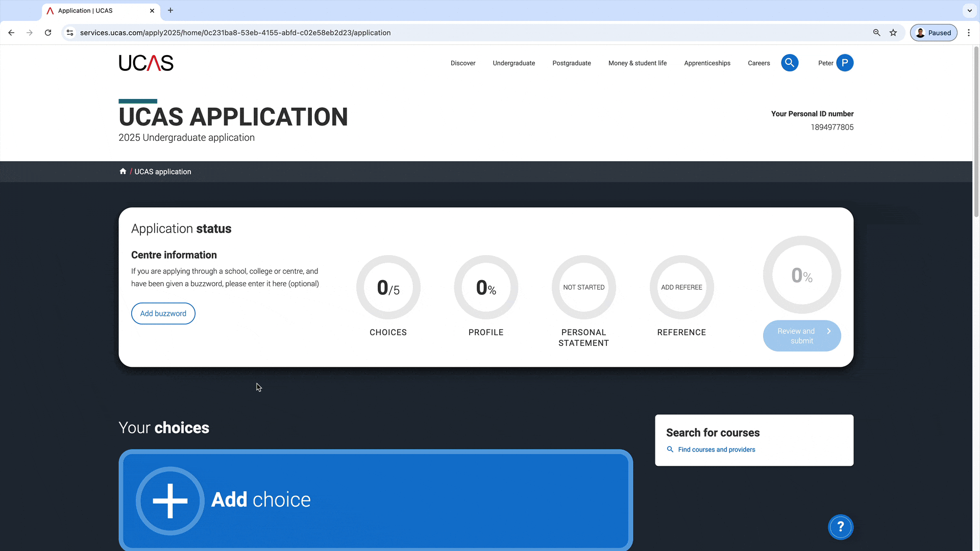Click Review and submit button
The width and height of the screenshot is (980, 551).
(802, 336)
